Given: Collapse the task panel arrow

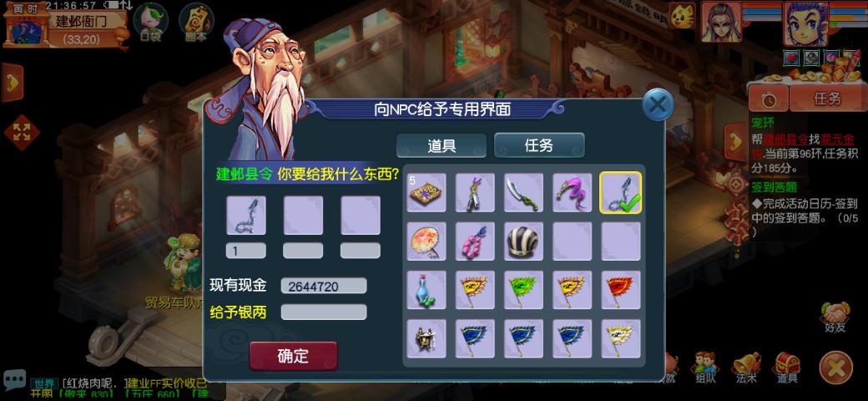Looking at the screenshot, I should 735,142.
